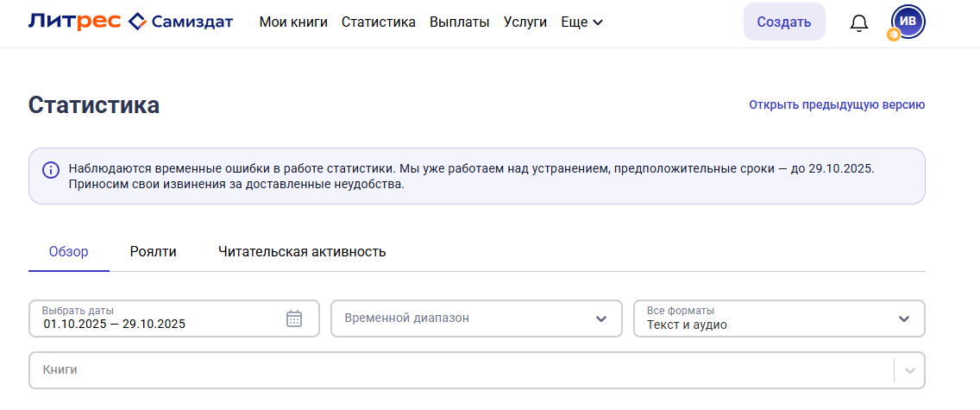Click Открыть предыдущую версию link
The width and height of the screenshot is (980, 410).
836,105
